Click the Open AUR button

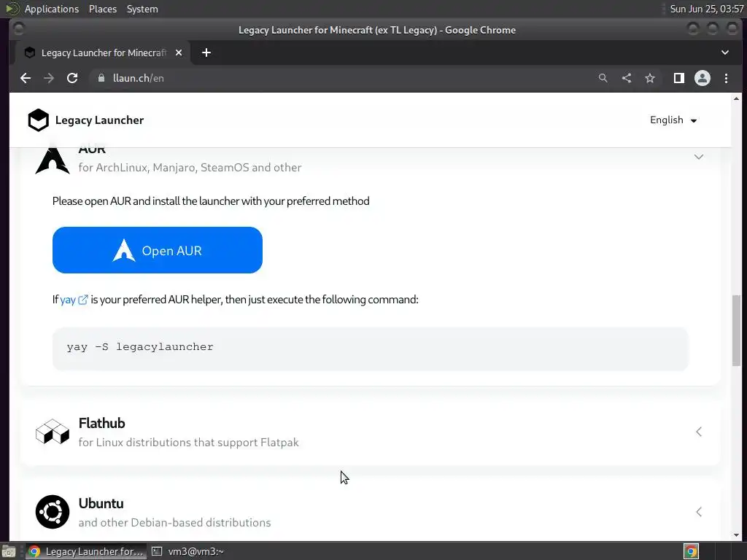pos(158,250)
